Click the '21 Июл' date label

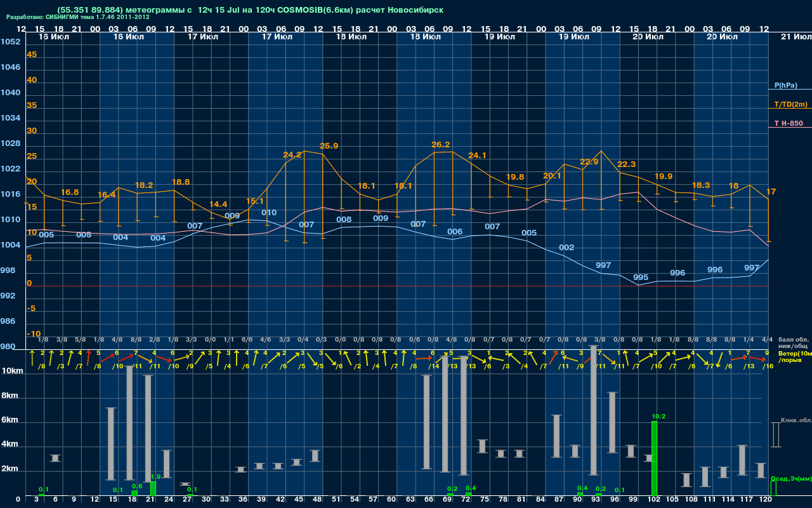tap(796, 37)
